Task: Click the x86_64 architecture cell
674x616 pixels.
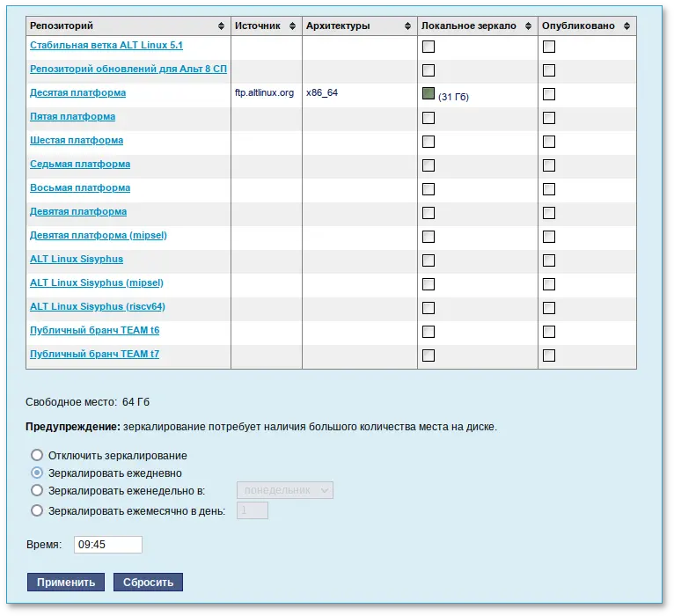Action: point(322,92)
